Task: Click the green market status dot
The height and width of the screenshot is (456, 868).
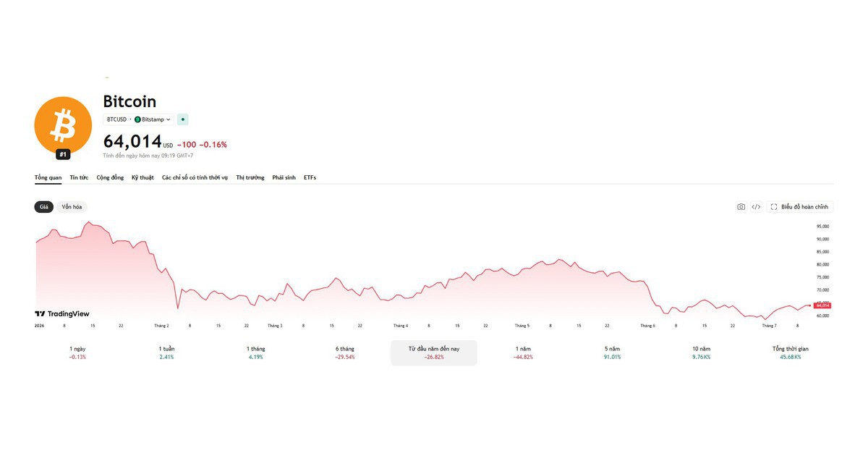Action: (x=182, y=119)
